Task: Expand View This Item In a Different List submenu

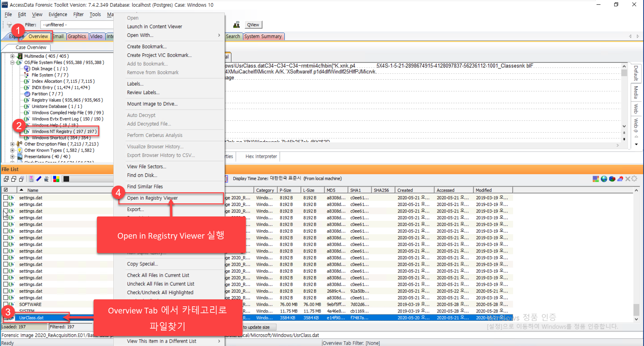Action: 219,341
